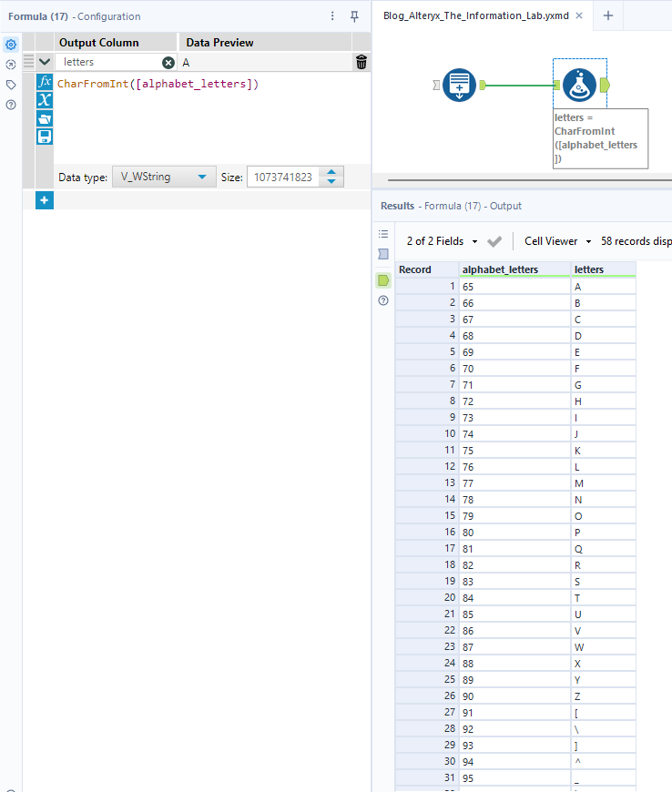Select the Formula tool on canvas
Viewport: 672px width, 792px height.
[579, 85]
